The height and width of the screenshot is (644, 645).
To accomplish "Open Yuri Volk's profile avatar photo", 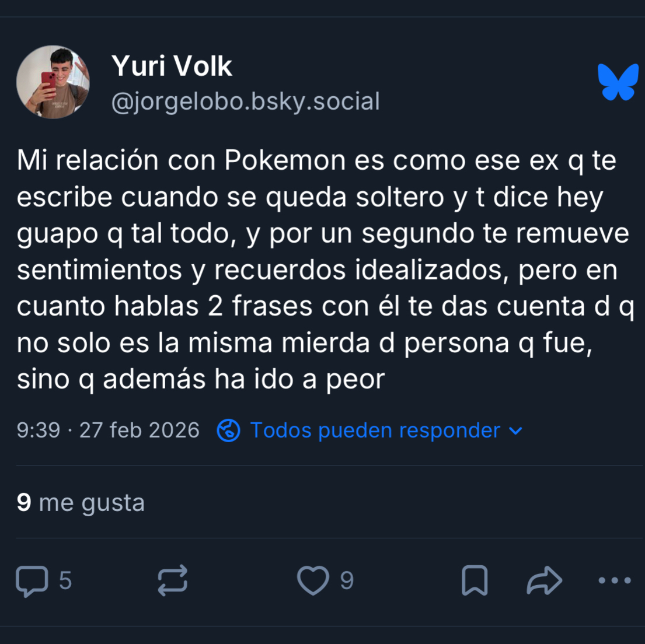I will (53, 82).
